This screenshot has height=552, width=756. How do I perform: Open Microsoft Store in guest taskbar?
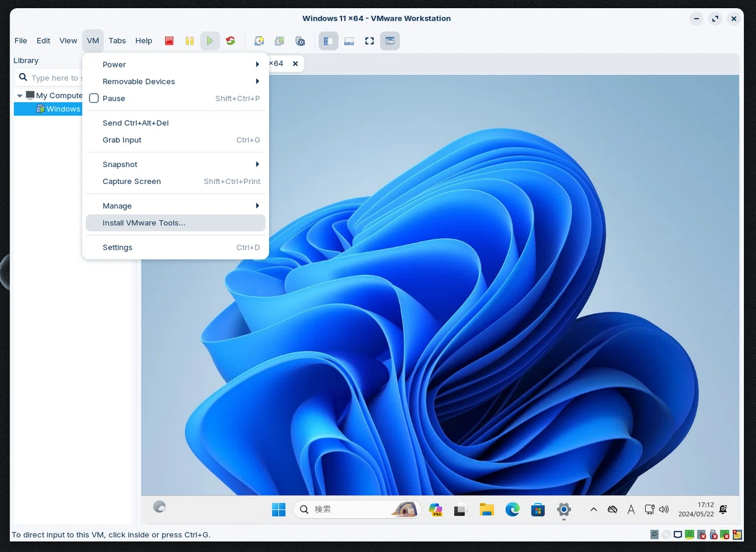point(538,509)
